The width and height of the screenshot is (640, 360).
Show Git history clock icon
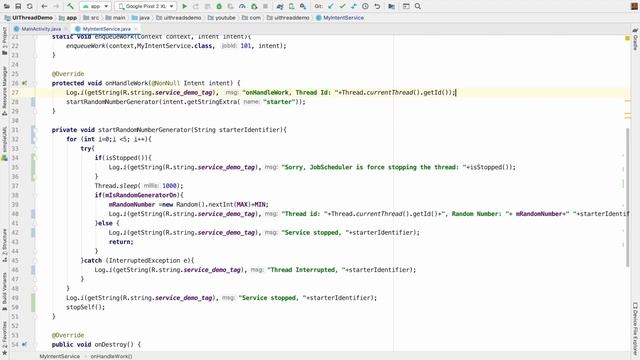point(365,7)
